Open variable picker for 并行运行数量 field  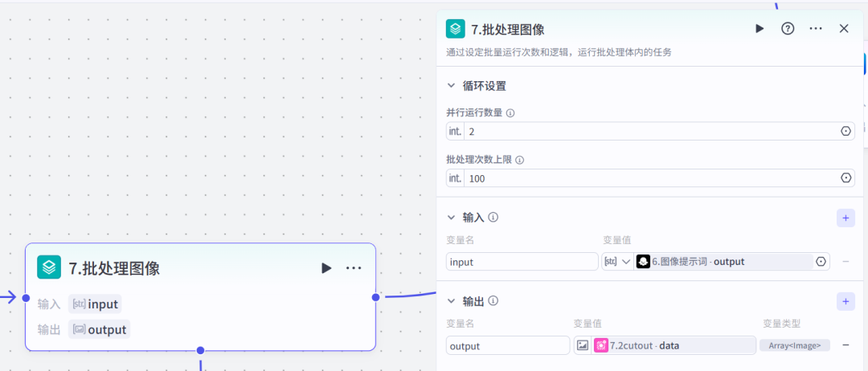(845, 131)
